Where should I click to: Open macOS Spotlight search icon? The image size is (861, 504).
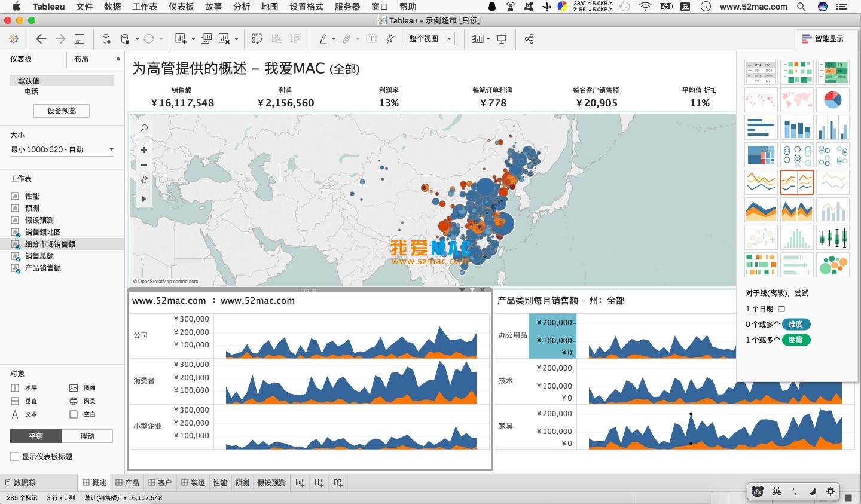point(801,7)
